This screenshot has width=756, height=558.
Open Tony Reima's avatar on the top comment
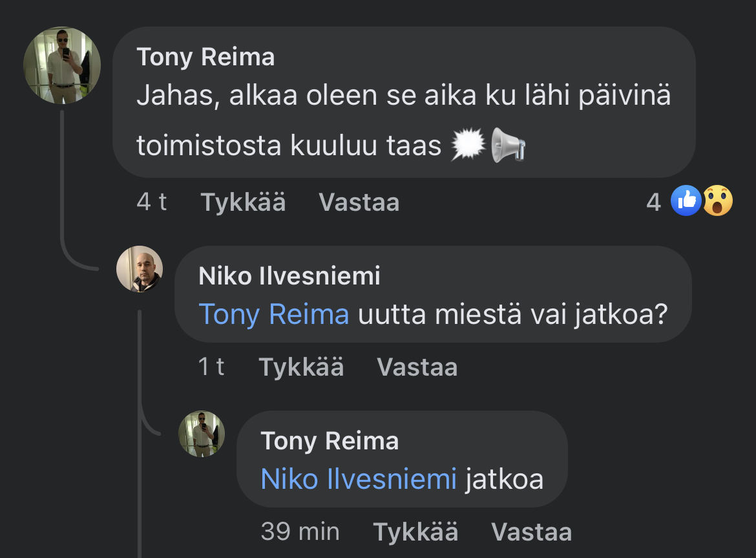click(62, 65)
